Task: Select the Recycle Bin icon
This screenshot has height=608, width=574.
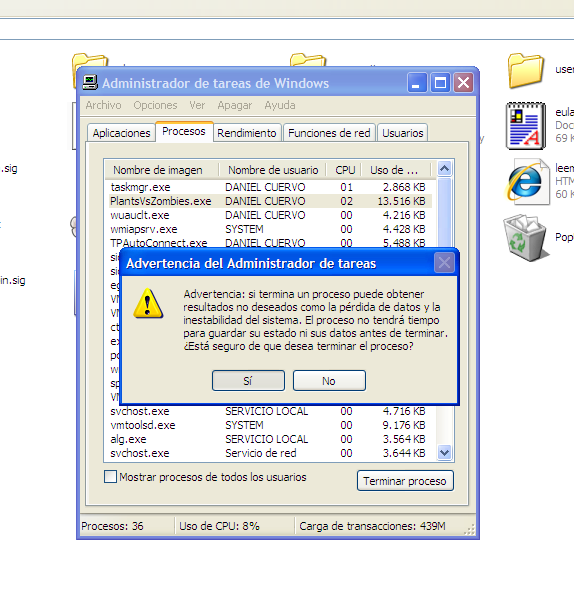Action: click(526, 238)
